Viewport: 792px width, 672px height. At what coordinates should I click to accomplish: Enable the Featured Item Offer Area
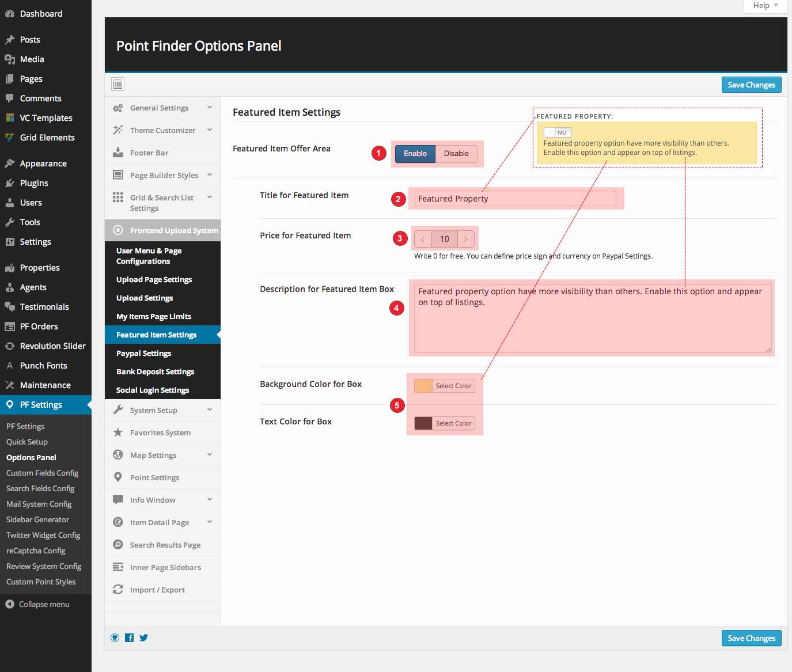[415, 154]
